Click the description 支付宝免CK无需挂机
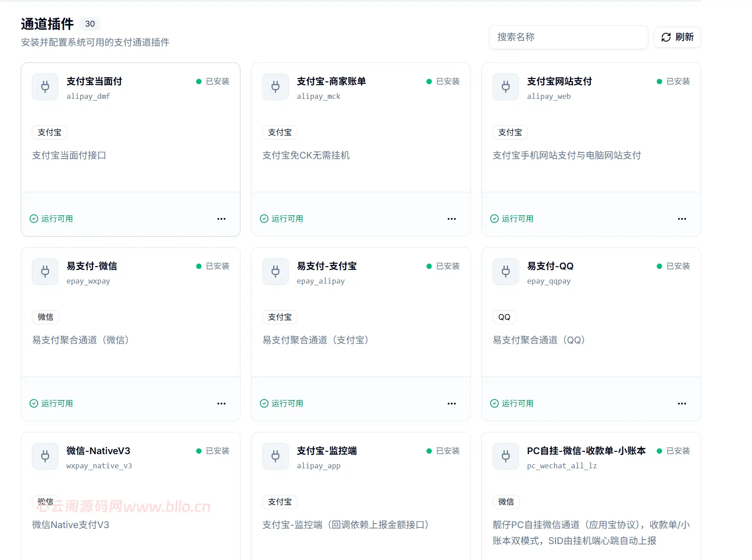752x560 pixels. click(306, 156)
